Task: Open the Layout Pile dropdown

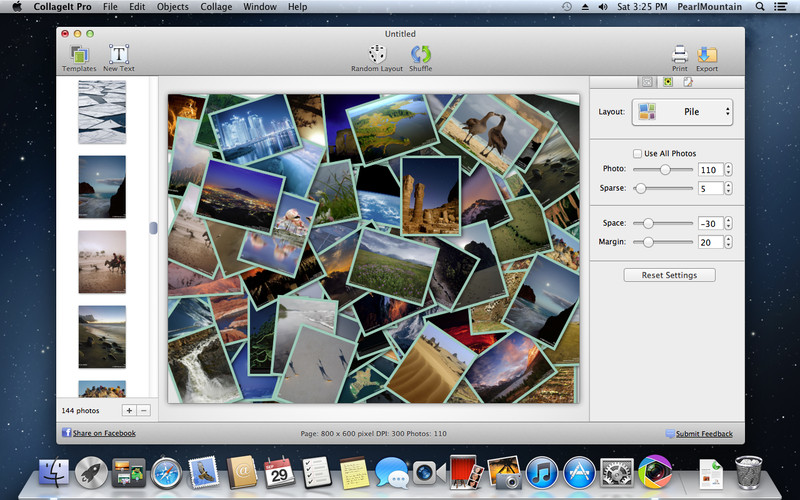Action: coord(682,112)
